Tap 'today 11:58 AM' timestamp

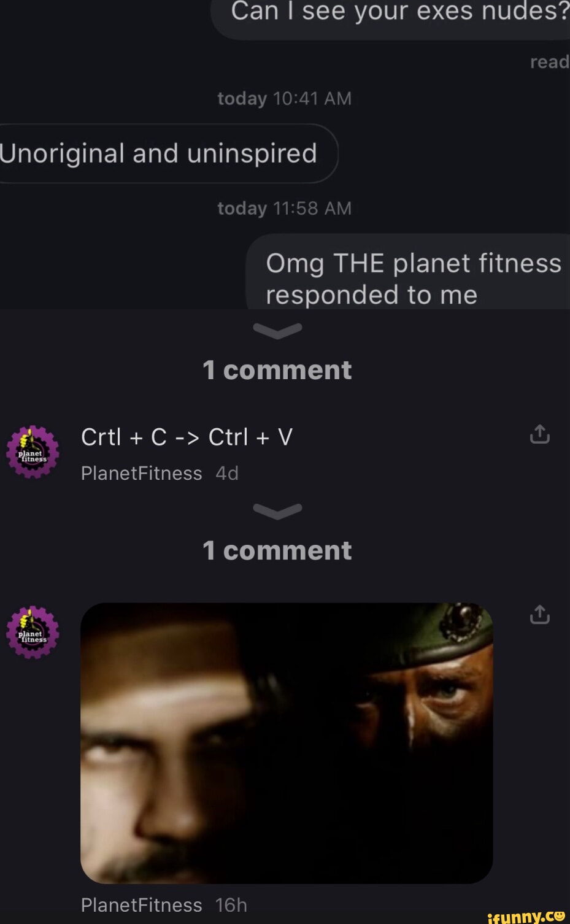285,209
